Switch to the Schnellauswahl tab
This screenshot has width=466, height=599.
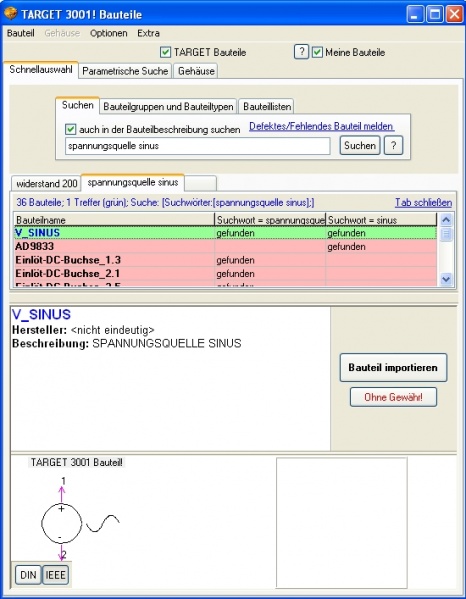(41, 70)
